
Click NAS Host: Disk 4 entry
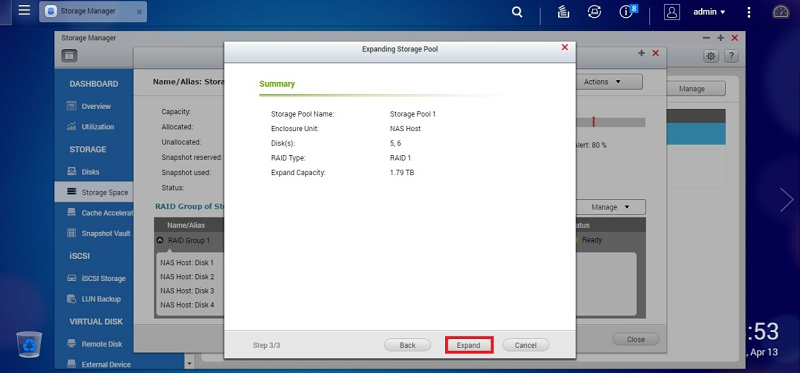pos(187,305)
